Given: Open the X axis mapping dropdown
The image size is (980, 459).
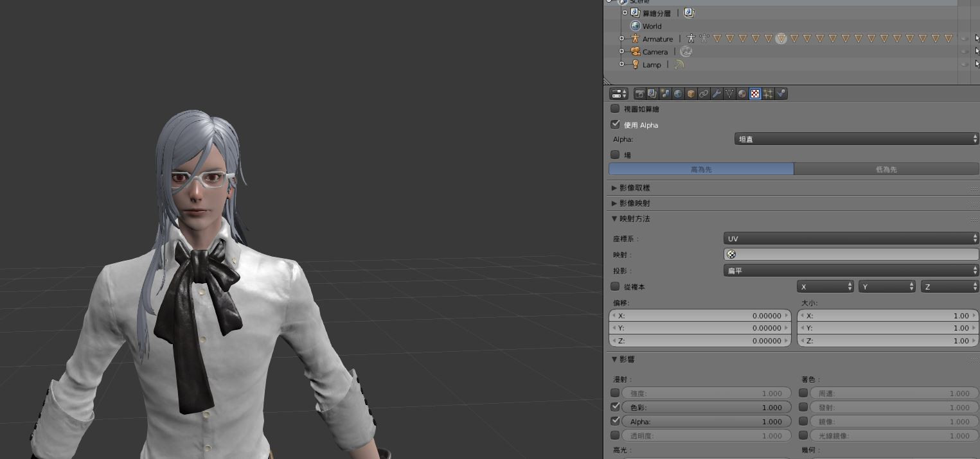Looking at the screenshot, I should point(825,287).
